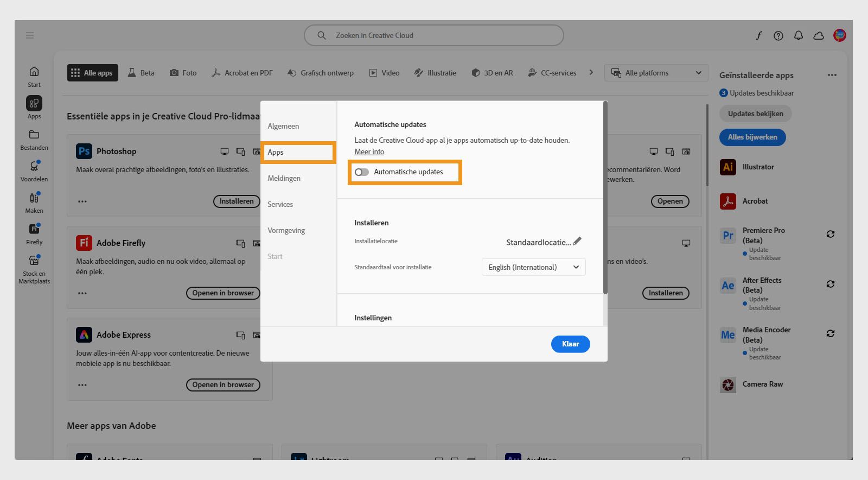868x480 pixels.
Task: Select Apps in the left sidebar
Action: (x=34, y=108)
